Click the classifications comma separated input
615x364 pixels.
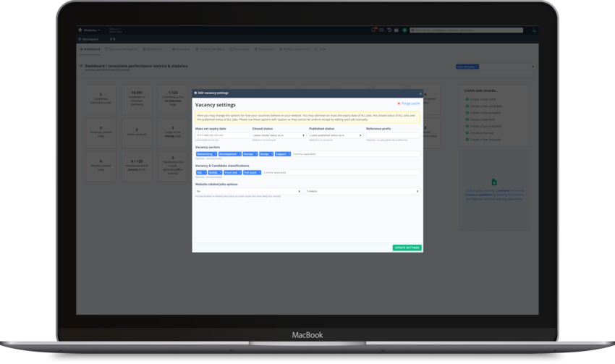[x=341, y=172]
